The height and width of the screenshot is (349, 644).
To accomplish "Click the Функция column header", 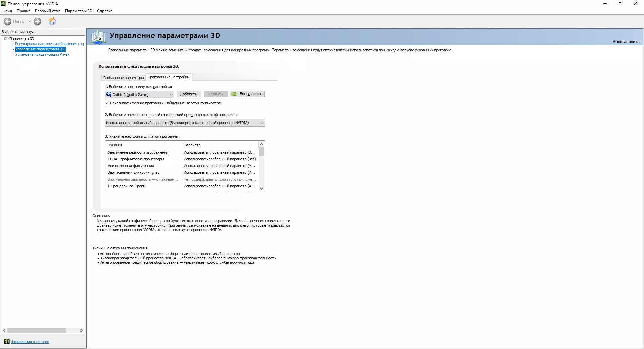I will point(144,145).
